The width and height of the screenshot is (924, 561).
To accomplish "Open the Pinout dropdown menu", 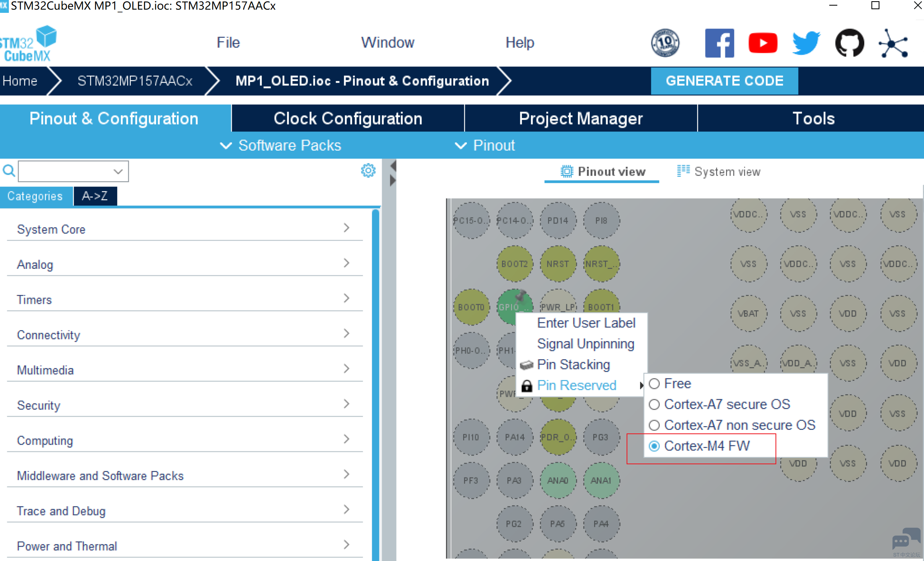I will (485, 145).
